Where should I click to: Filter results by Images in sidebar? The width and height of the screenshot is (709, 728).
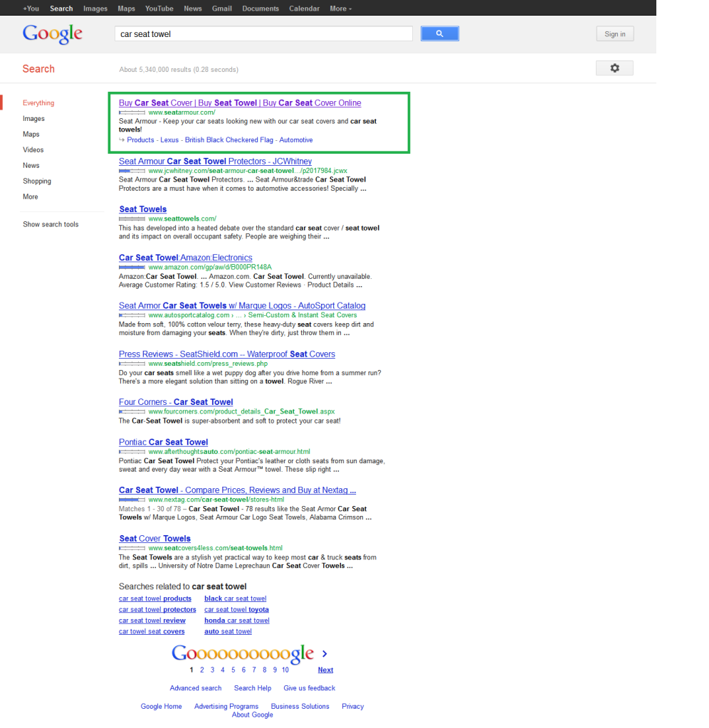coord(34,119)
